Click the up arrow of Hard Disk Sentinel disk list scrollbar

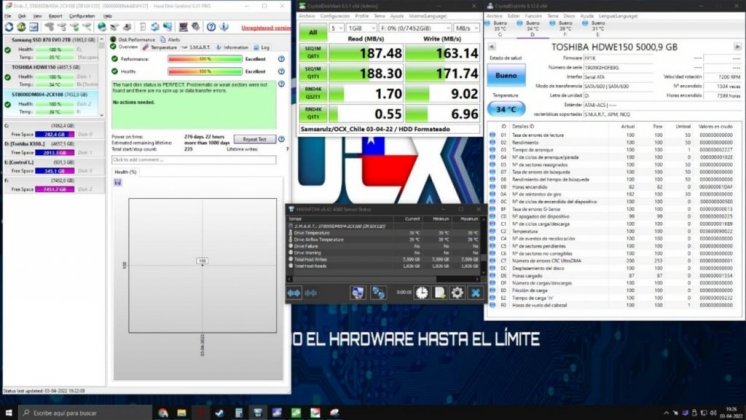pyautogui.click(x=101, y=40)
